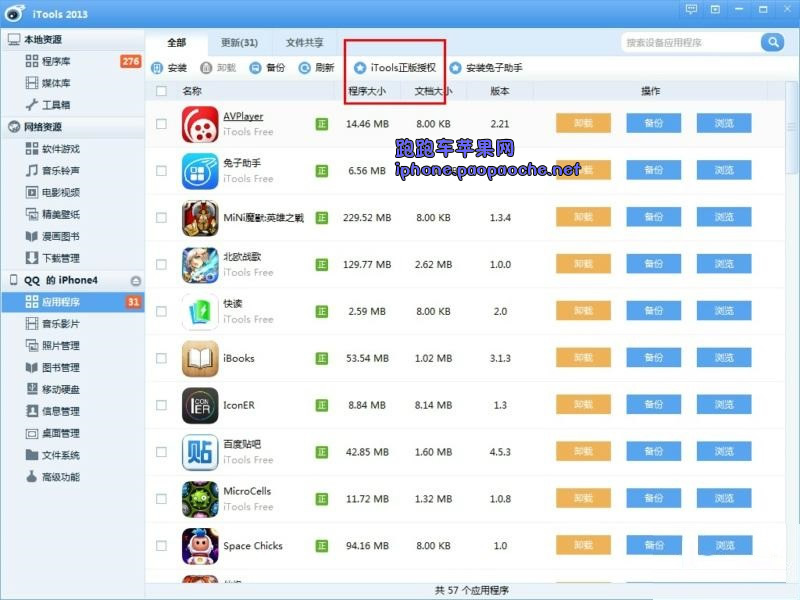
Task: Sort by 名称 column header
Action: [x=192, y=91]
